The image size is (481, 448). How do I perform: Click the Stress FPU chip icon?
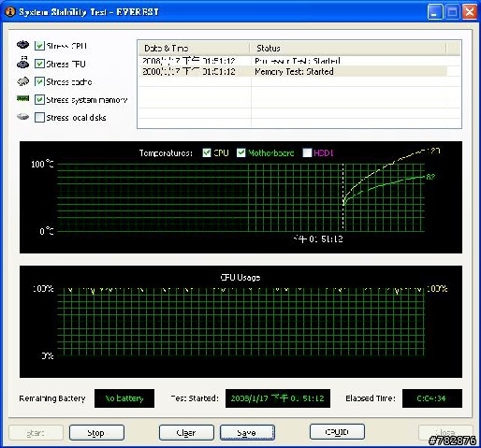coord(22,63)
